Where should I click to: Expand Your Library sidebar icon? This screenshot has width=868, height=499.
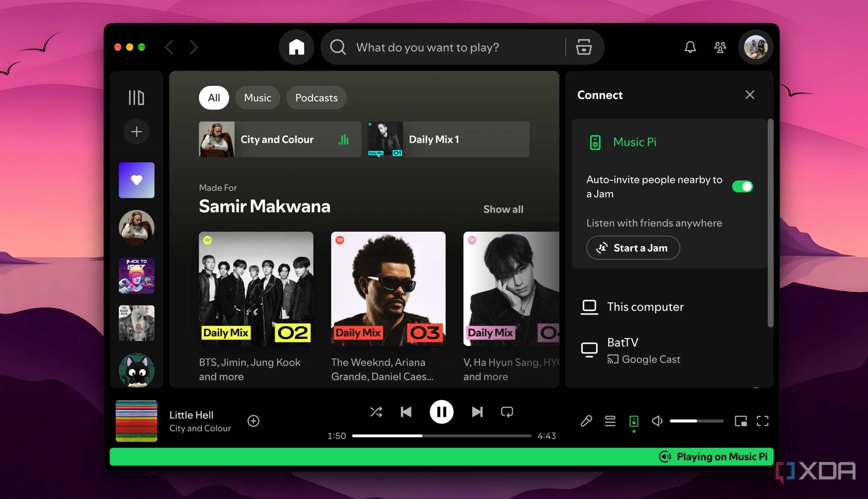[136, 97]
